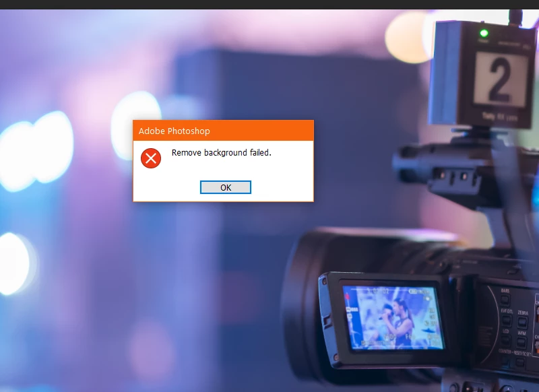Click the red error icon in the dialog

tap(151, 158)
